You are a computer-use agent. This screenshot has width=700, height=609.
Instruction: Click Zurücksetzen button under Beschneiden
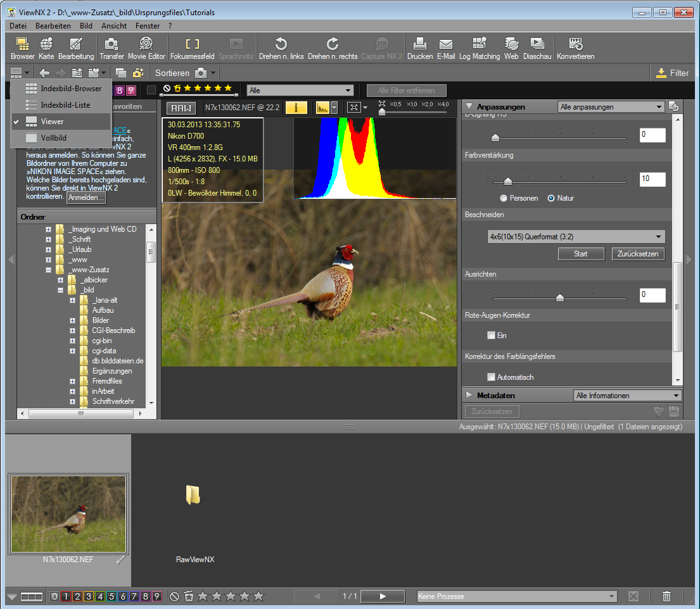click(x=638, y=254)
